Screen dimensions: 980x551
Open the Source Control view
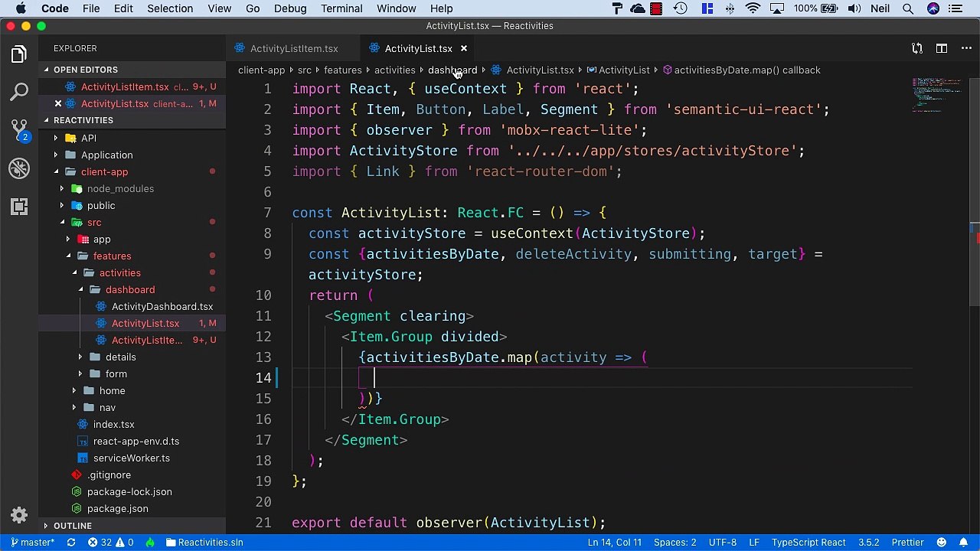pyautogui.click(x=19, y=129)
